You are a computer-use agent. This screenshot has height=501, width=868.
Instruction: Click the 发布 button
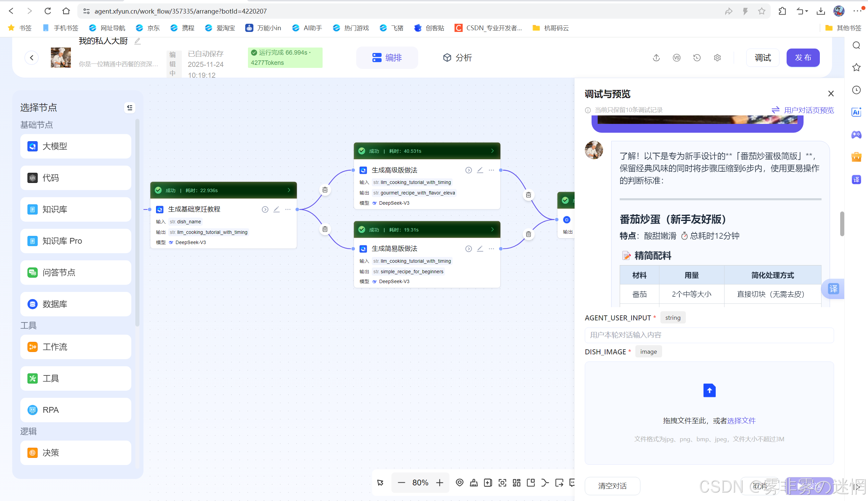pos(803,58)
